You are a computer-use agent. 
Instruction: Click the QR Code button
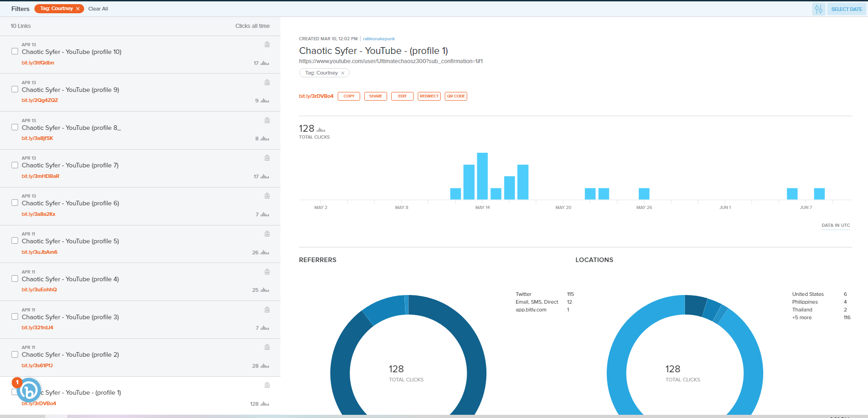coord(456,96)
